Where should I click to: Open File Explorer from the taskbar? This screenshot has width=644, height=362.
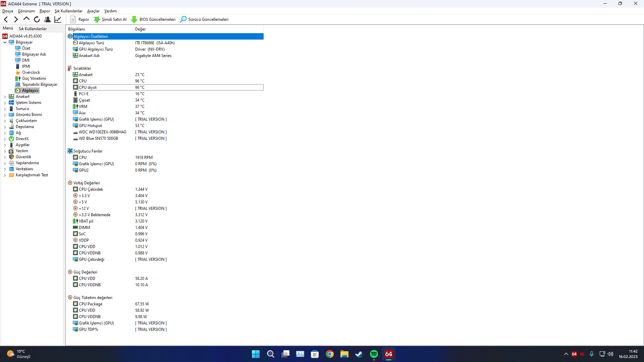coord(344,354)
